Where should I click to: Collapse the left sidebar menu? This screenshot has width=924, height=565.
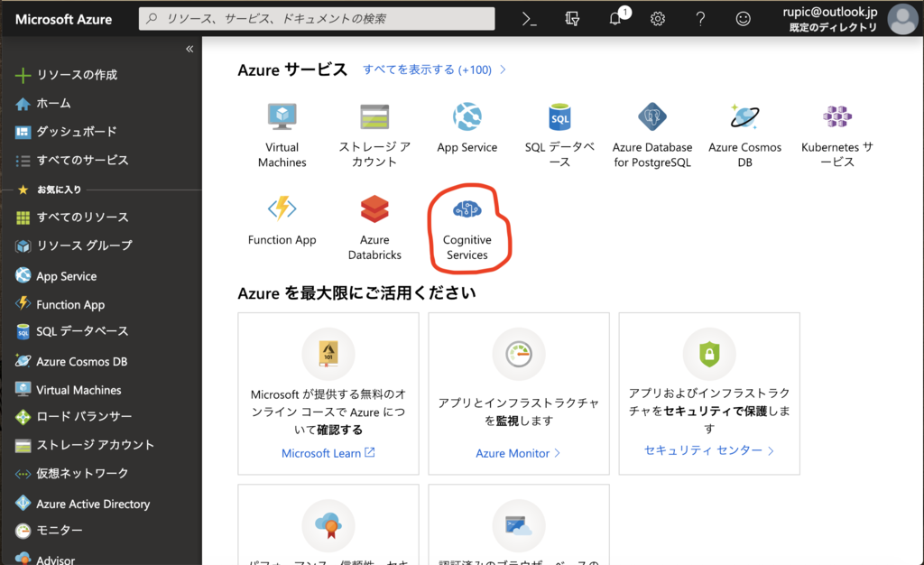click(x=189, y=49)
